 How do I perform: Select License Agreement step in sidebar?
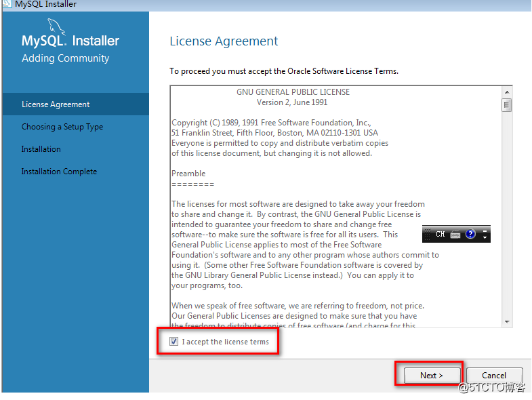76,104
